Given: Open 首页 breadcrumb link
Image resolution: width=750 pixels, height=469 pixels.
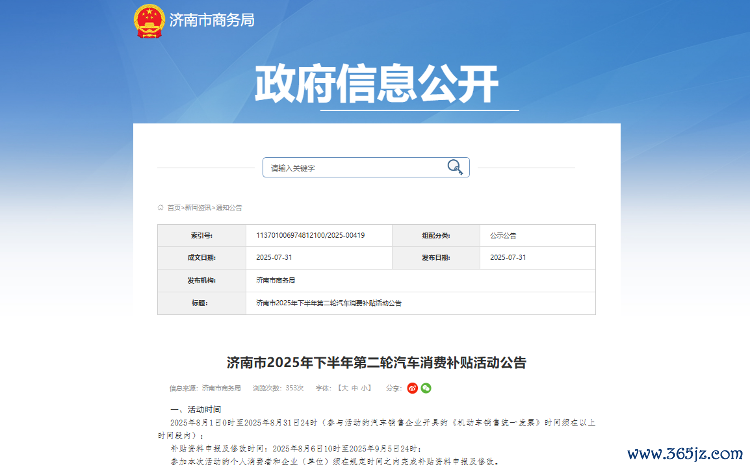Looking at the screenshot, I should [174, 208].
